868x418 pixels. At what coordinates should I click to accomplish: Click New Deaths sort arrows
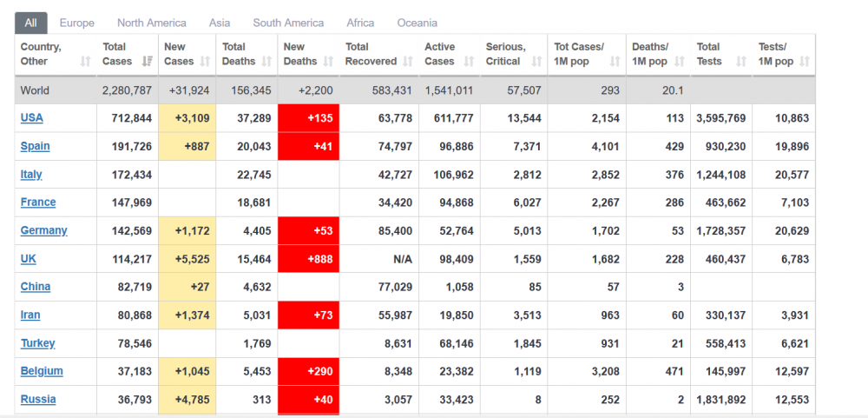(x=329, y=62)
